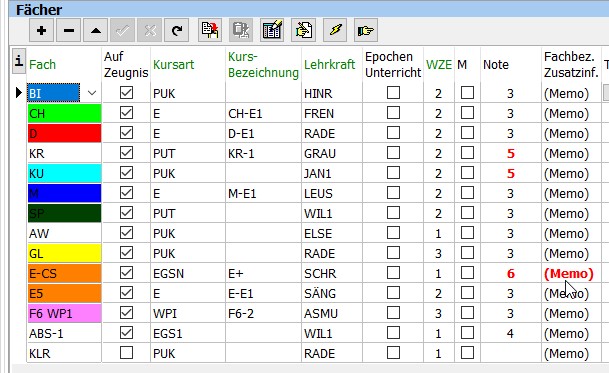Select course name M-E1
The height and width of the screenshot is (373, 609).
242,193
